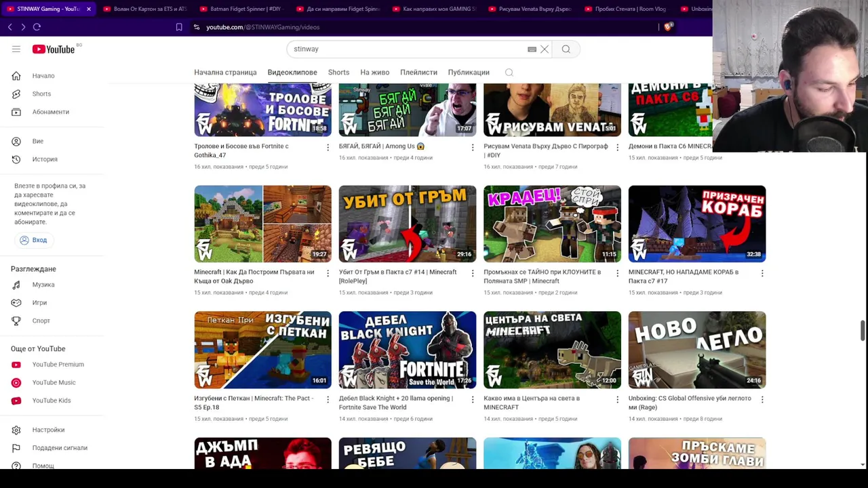Open the ДЖЪМП В АДА thumbnail
Image resolution: width=868 pixels, height=488 pixels.
[262, 453]
